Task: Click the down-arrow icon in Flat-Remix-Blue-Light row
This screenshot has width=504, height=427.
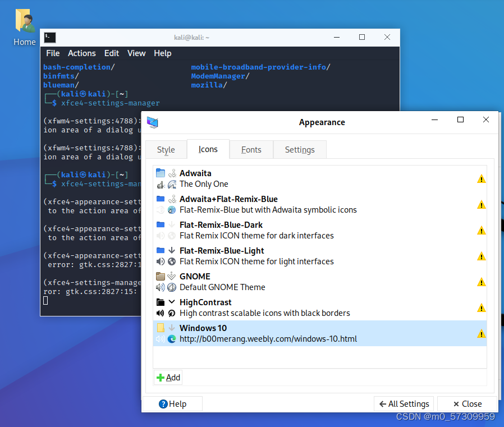Action: [172, 251]
